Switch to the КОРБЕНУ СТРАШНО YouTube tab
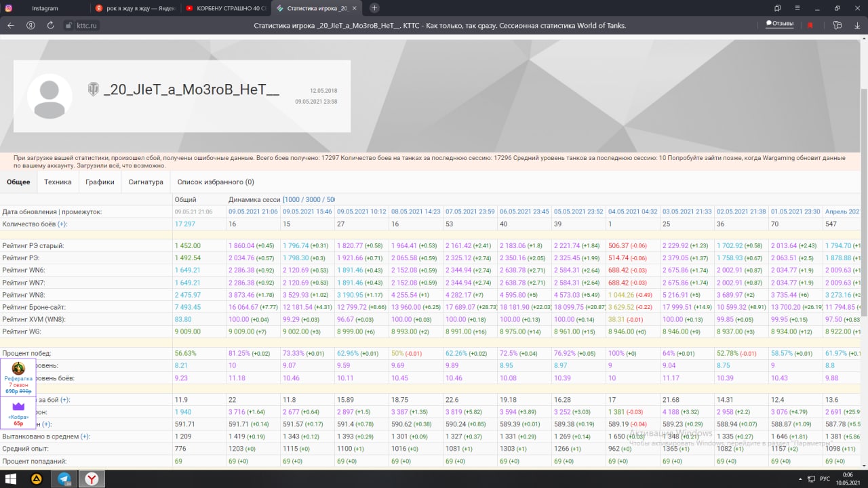 (x=225, y=8)
